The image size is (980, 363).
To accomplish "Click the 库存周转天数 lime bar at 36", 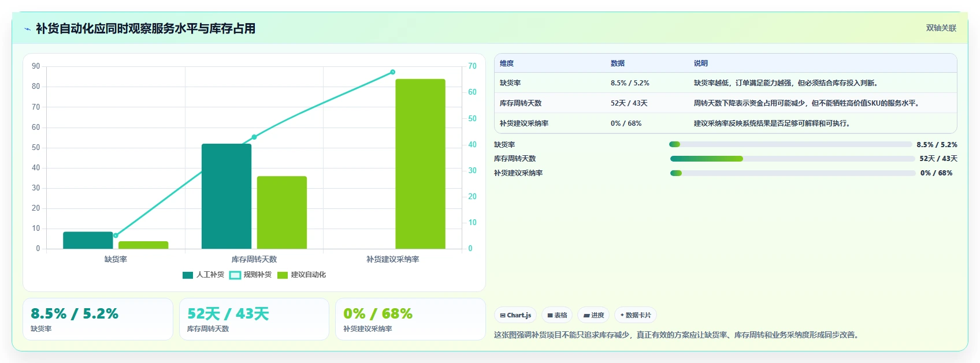I will point(282,212).
